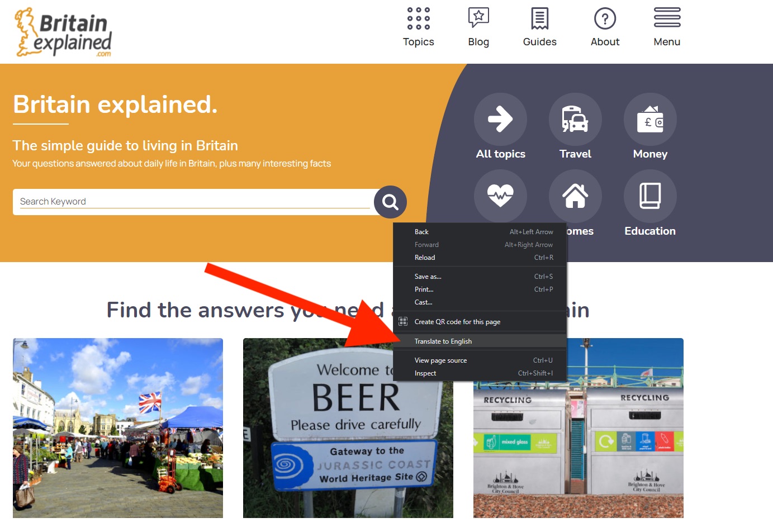Click the All topics label
Screen dimensions: 773x532
(x=501, y=154)
